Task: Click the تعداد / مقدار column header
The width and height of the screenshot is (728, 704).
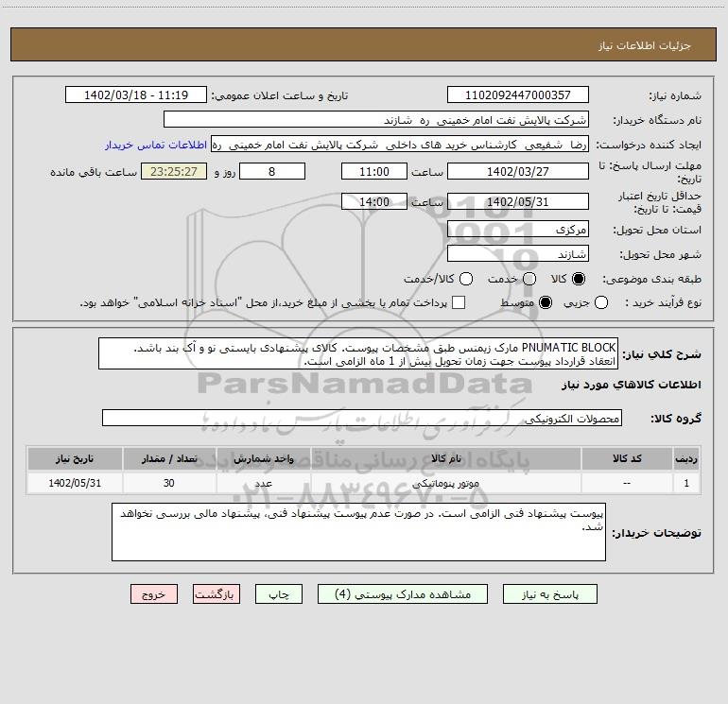Action: tap(169, 458)
